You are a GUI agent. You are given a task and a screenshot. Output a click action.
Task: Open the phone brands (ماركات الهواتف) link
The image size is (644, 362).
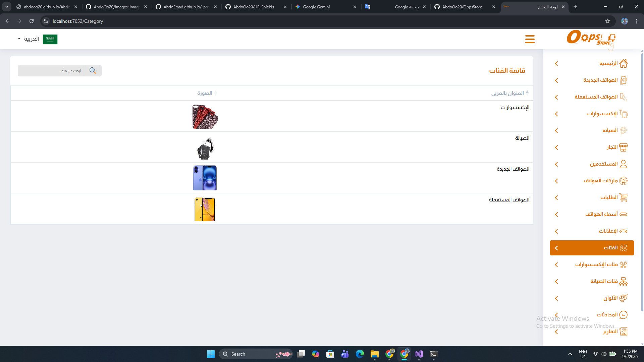point(600,181)
